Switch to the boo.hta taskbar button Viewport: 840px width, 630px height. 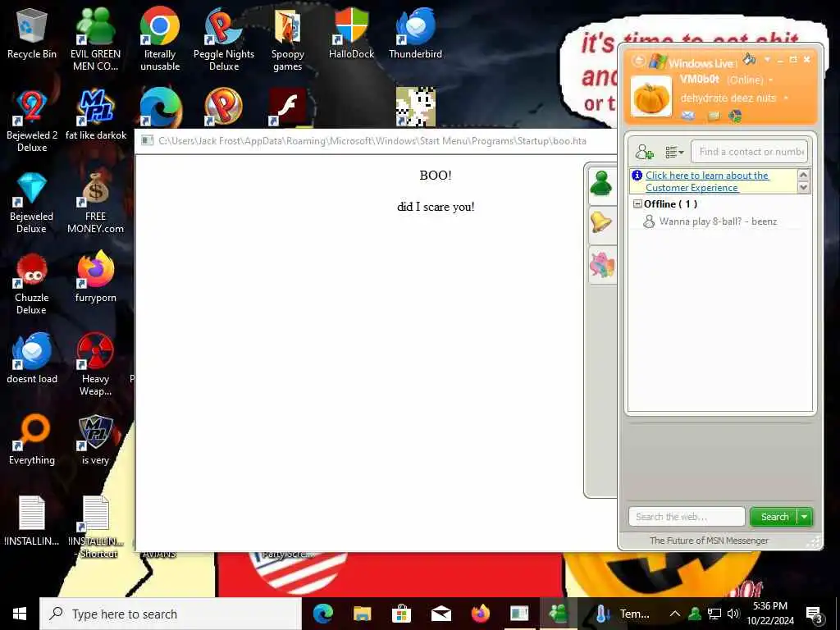coord(519,614)
